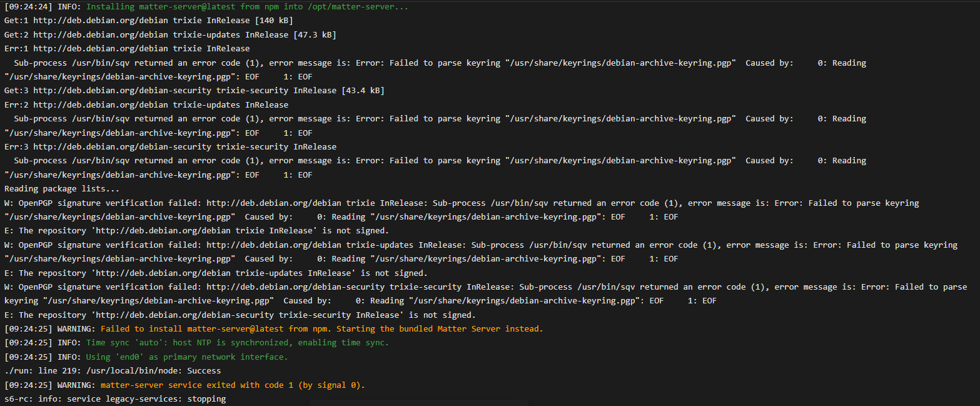This screenshot has width=980, height=406.
Task: Click the 'E:' trixie-security InRelease not signed line
Action: pyautogui.click(x=240, y=315)
